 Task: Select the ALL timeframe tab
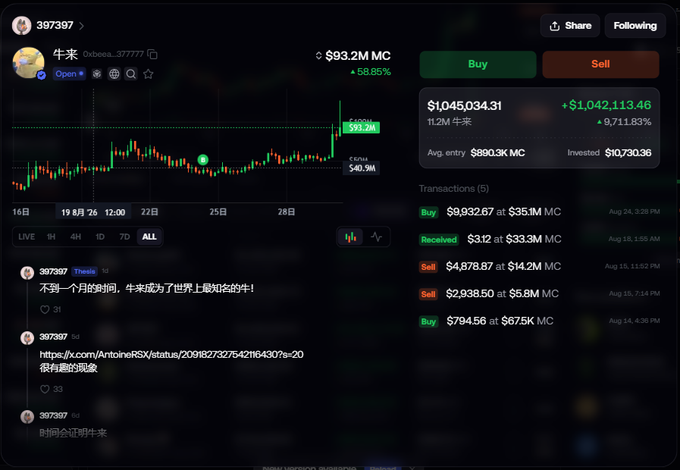149,237
